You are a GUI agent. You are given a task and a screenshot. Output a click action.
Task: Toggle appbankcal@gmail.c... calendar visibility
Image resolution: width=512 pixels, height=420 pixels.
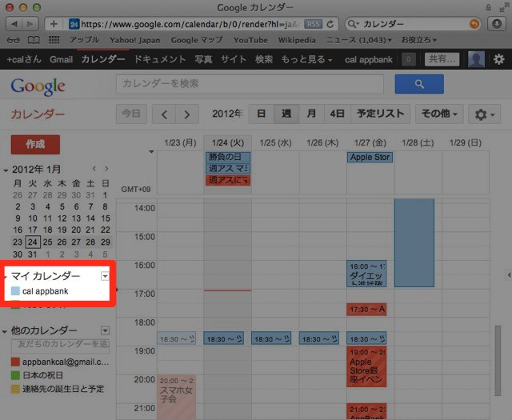(15, 362)
